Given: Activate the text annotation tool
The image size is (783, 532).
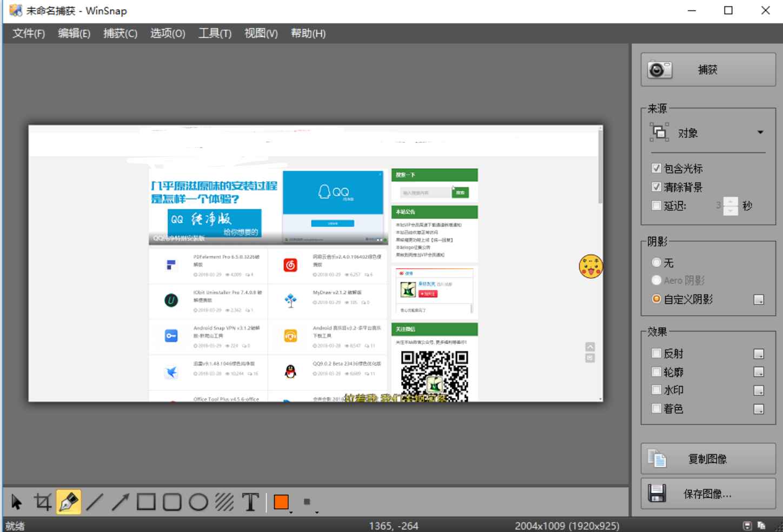Looking at the screenshot, I should coord(250,502).
